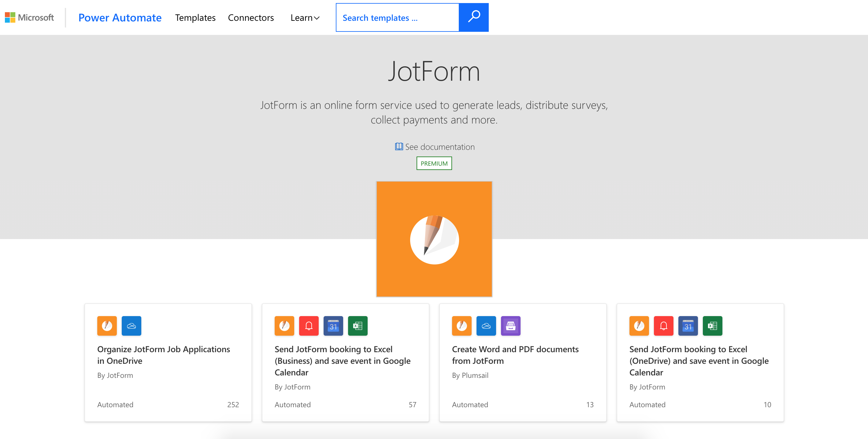Select the Google Calendar icon on the Excel Business template
This screenshot has width=868, height=439.
pyautogui.click(x=333, y=326)
